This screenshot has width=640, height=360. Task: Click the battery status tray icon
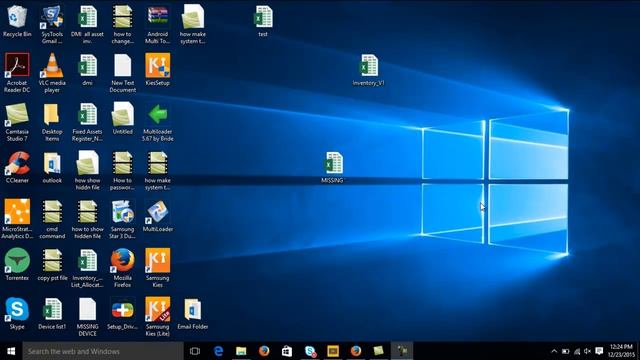pyautogui.click(x=565, y=351)
